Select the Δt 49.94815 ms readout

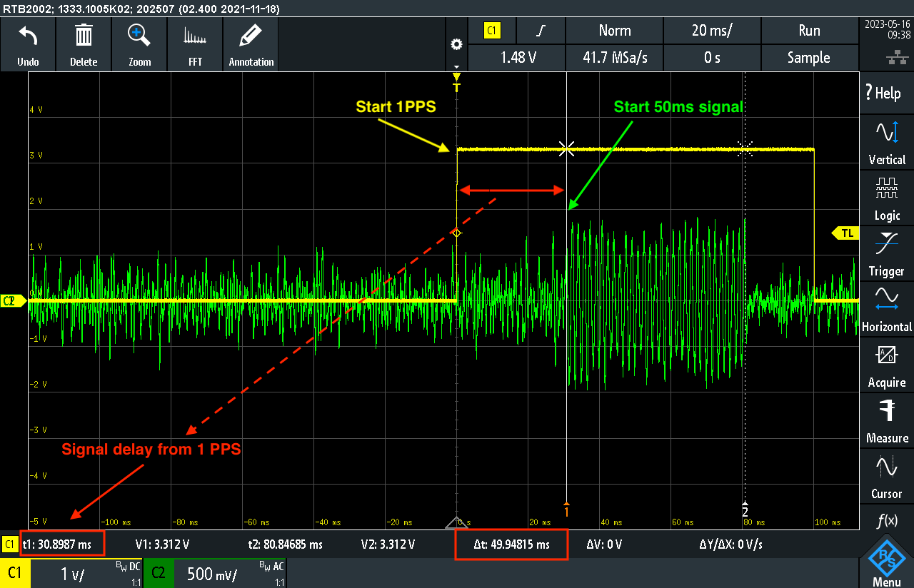(x=511, y=544)
